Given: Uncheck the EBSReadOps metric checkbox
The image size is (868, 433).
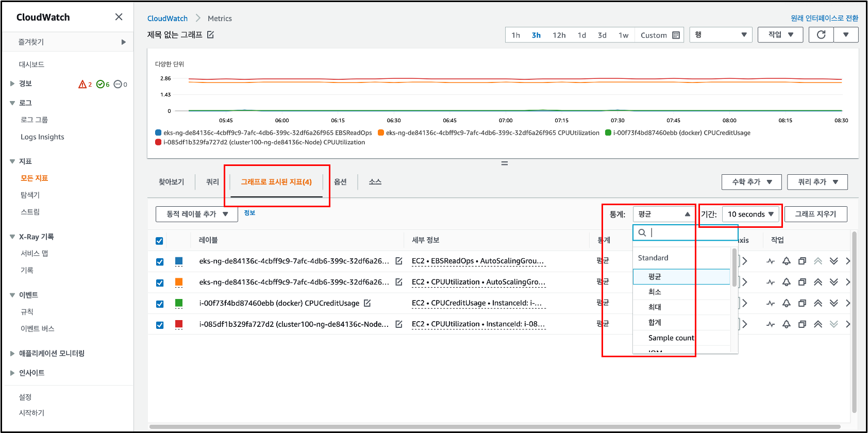Looking at the screenshot, I should pyautogui.click(x=160, y=262).
